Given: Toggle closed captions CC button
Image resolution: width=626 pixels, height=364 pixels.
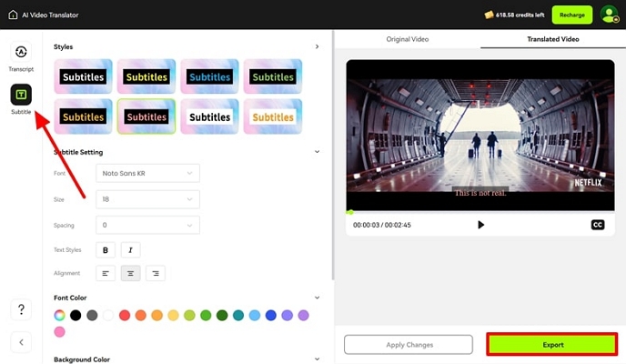Looking at the screenshot, I should (598, 225).
